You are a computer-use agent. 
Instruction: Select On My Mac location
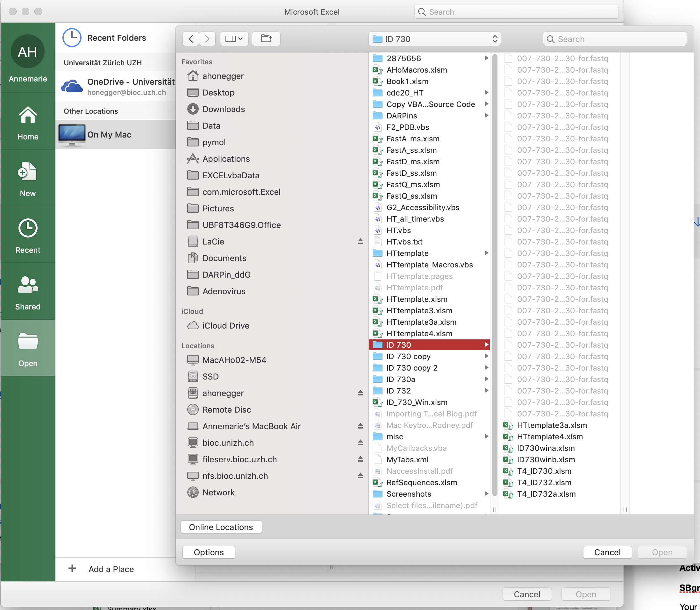(109, 134)
